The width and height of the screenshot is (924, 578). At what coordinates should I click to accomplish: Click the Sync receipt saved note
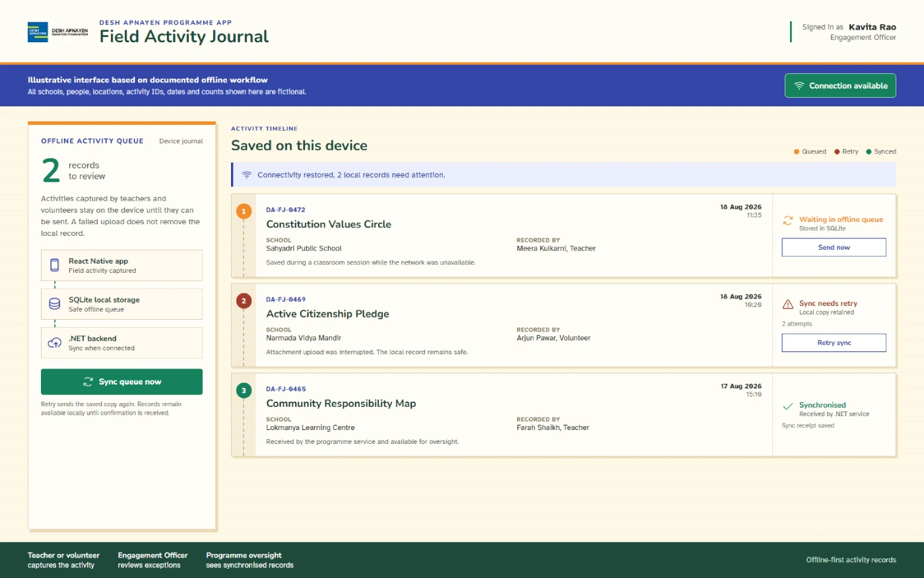pos(808,426)
